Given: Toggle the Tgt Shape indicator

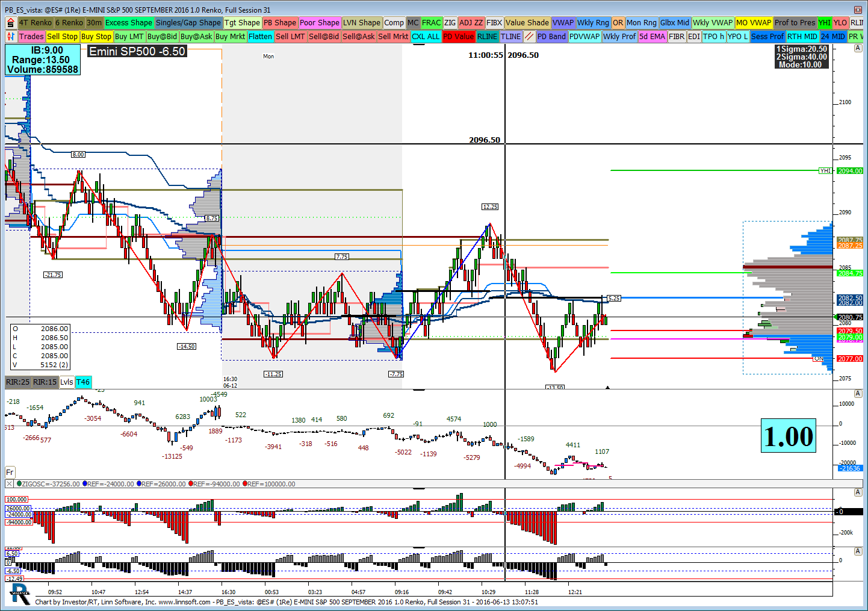Looking at the screenshot, I should coord(243,23).
